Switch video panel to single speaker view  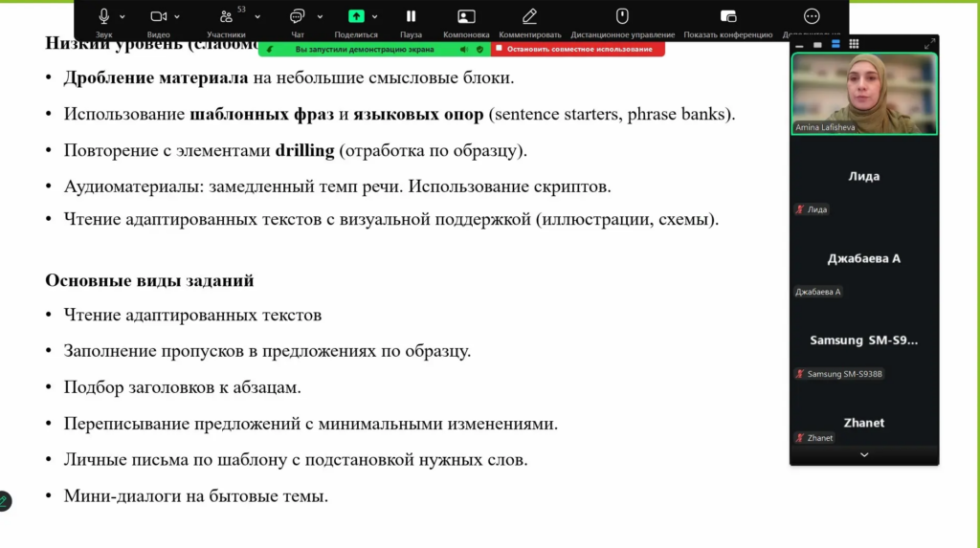[817, 44]
